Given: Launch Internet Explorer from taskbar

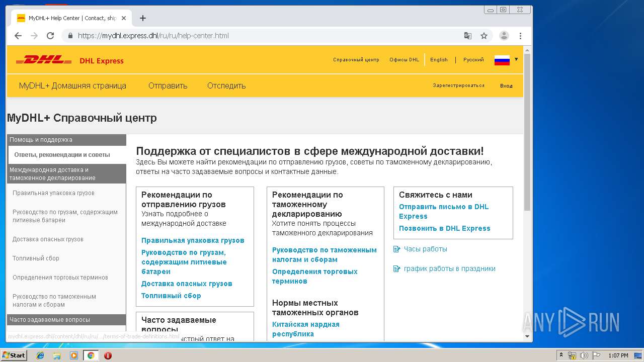Looking at the screenshot, I should 40,355.
